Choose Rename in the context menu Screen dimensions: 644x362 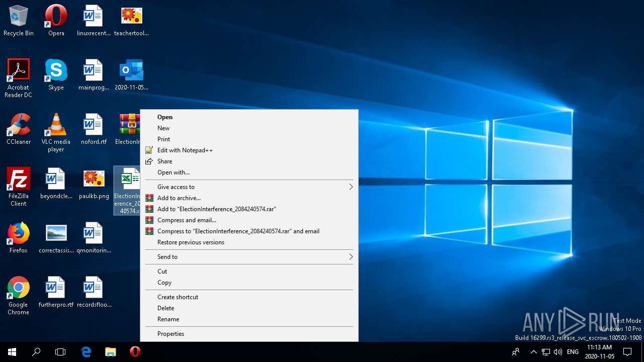coord(249,319)
